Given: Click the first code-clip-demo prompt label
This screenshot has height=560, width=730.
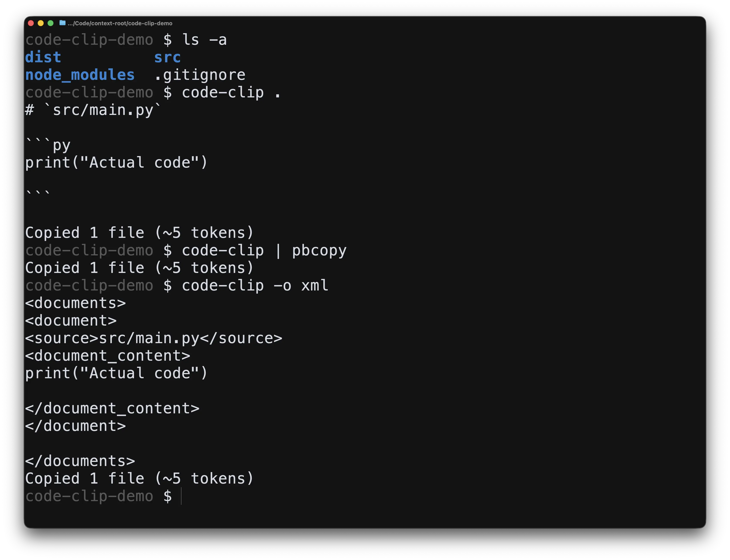Looking at the screenshot, I should (89, 40).
